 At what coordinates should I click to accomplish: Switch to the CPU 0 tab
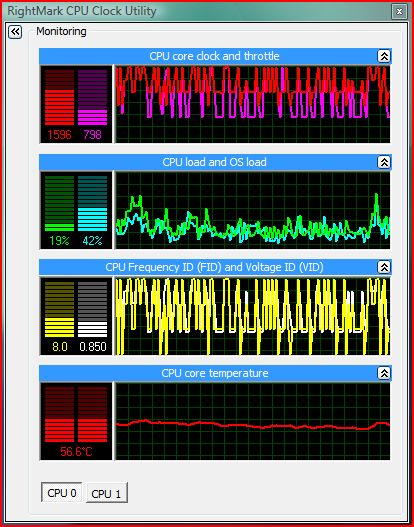(x=62, y=493)
